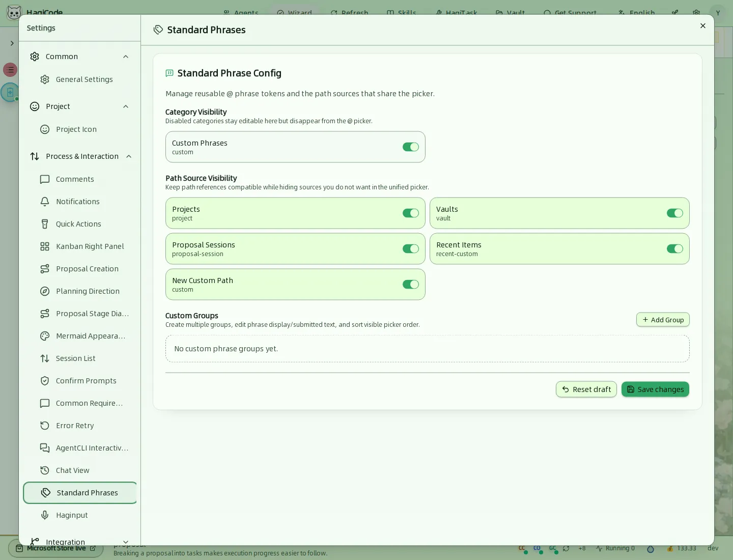
Task: Open Quick Actions cup icon
Action: coord(45,224)
